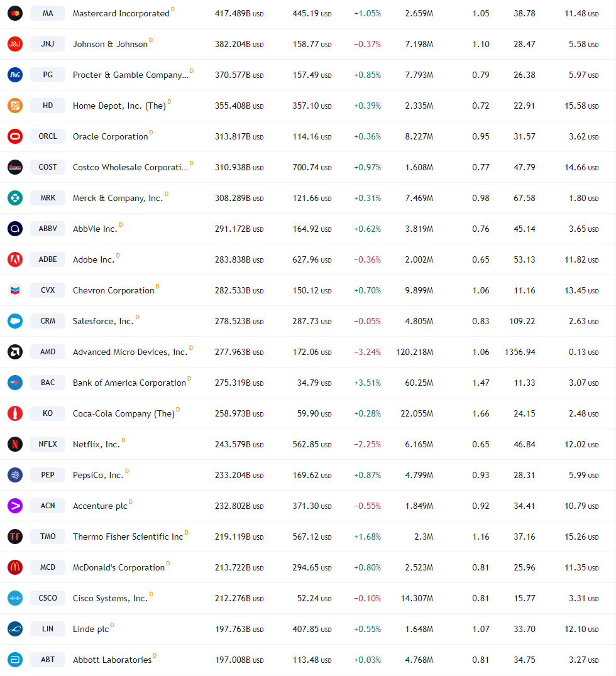Click the Johnson & Johnson logo icon
Viewport: 616px width, 676px height.
point(15,44)
